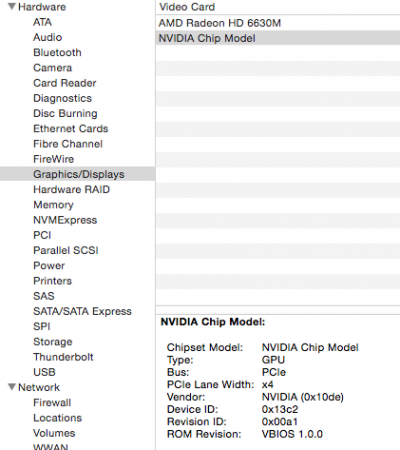400x450 pixels.
Task: Collapse the Network section triangle
Action: (x=12, y=387)
